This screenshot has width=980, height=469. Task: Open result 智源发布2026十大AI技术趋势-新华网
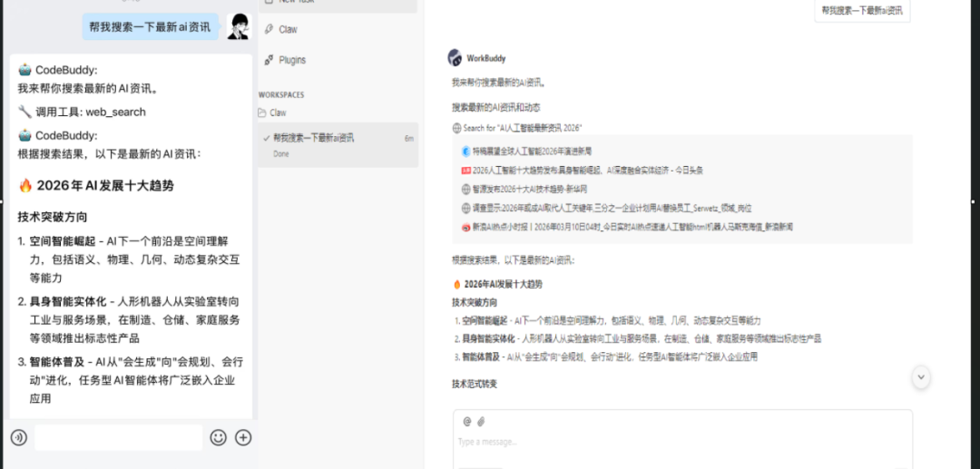(529, 189)
